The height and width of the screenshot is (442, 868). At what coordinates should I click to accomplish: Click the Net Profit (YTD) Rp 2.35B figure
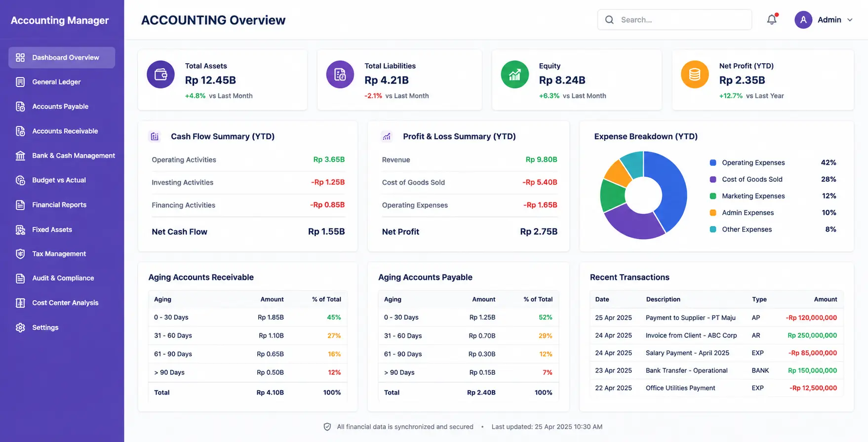pos(742,80)
